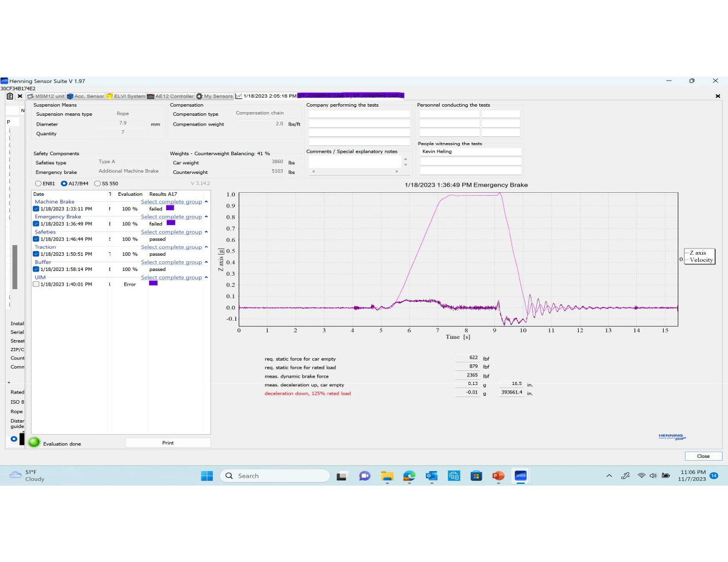Image resolution: width=728 pixels, height=562 pixels.
Task: Open Outlook from the taskbar
Action: 431,476
